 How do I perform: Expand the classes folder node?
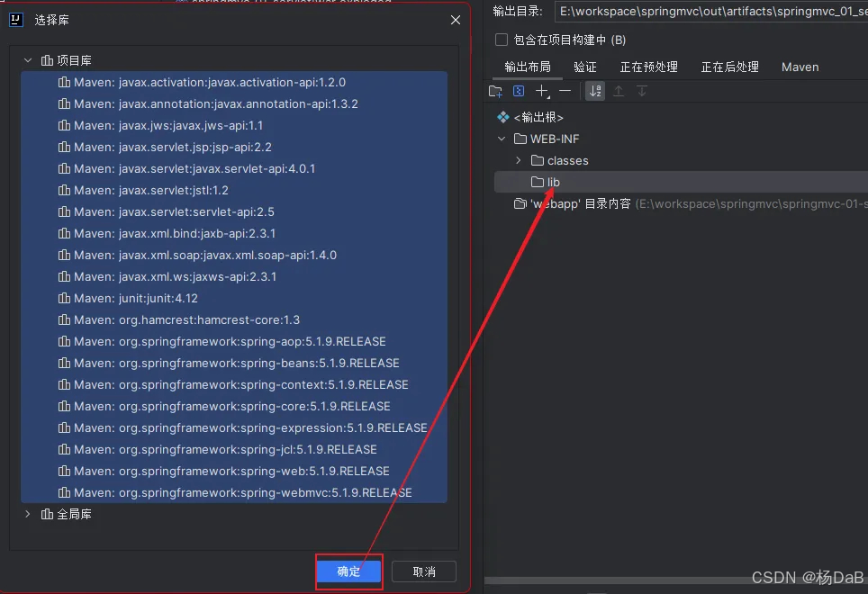518,160
